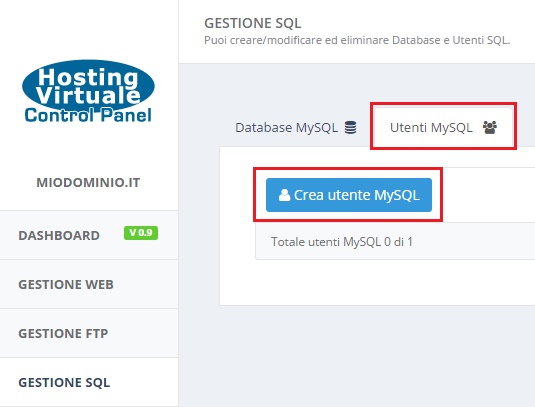The width and height of the screenshot is (535, 407).
Task: Click the Totale utenti MySQL 0 di 1 row
Action: [x=395, y=242]
